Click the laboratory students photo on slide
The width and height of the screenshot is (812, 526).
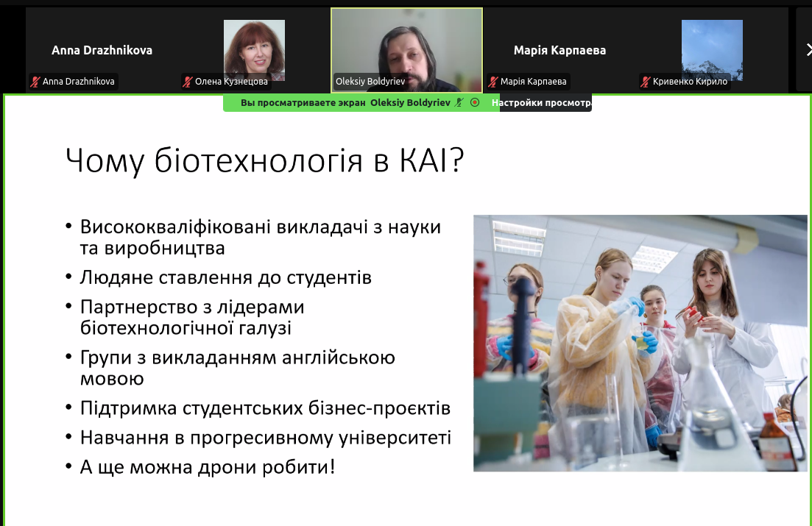[640, 343]
